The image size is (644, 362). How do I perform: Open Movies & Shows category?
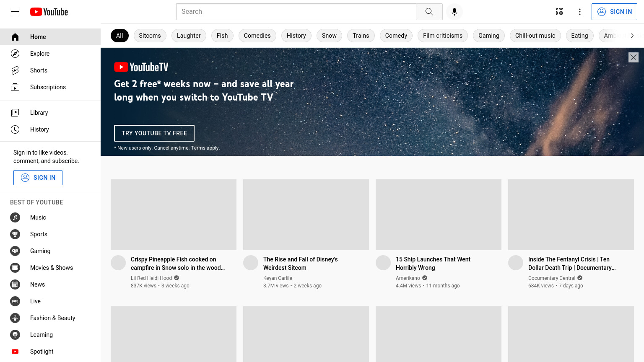tap(50, 268)
